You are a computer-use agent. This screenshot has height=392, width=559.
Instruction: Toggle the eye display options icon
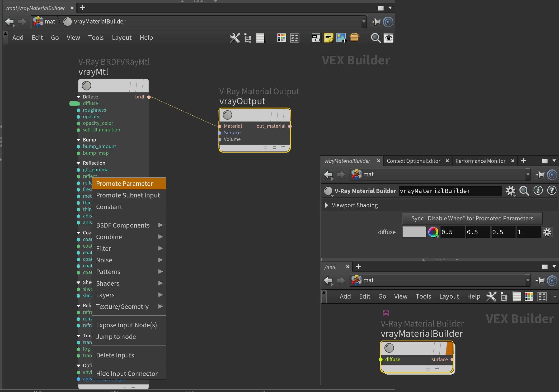pos(388,38)
